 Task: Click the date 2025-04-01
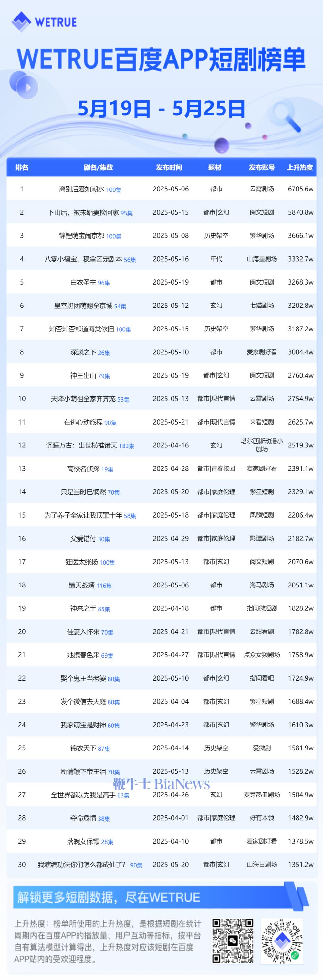[171, 818]
